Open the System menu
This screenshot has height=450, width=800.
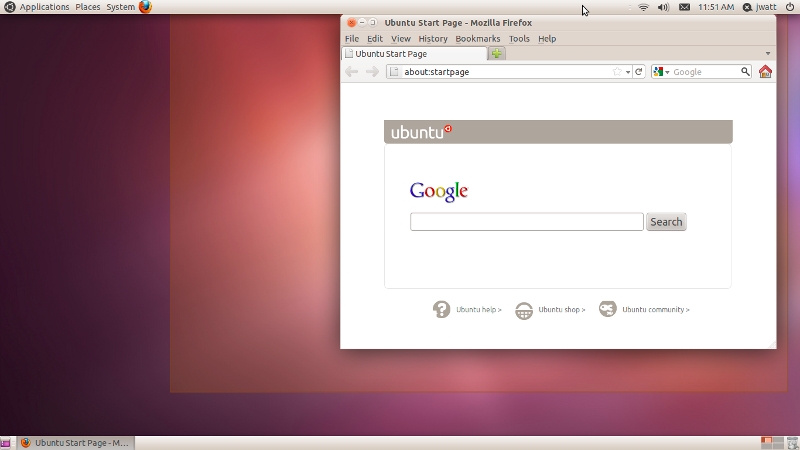pyautogui.click(x=120, y=7)
